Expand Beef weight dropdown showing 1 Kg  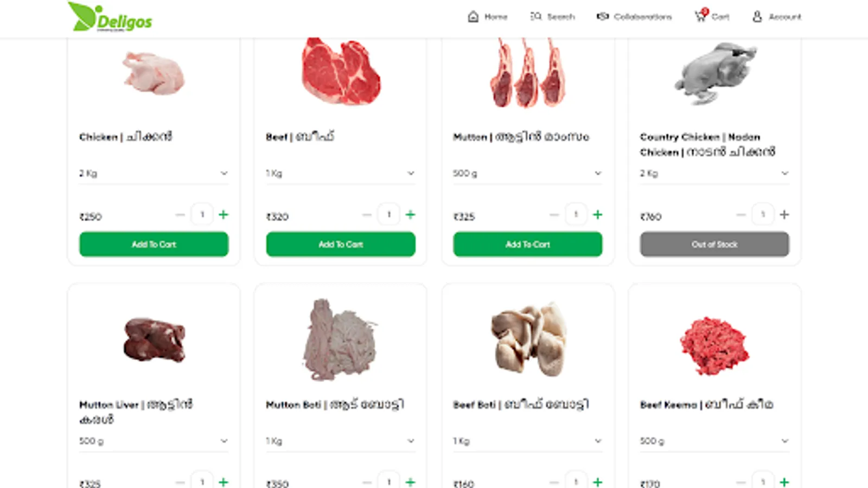click(x=340, y=174)
